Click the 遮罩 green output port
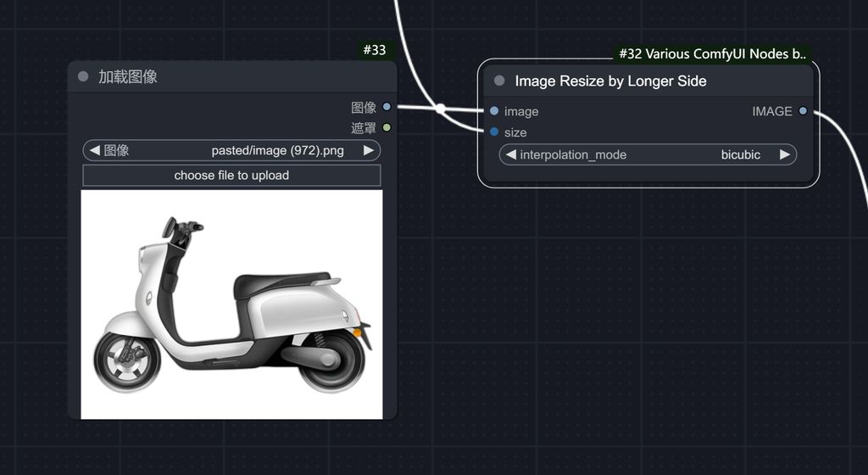This screenshot has width=868, height=475. (x=387, y=128)
